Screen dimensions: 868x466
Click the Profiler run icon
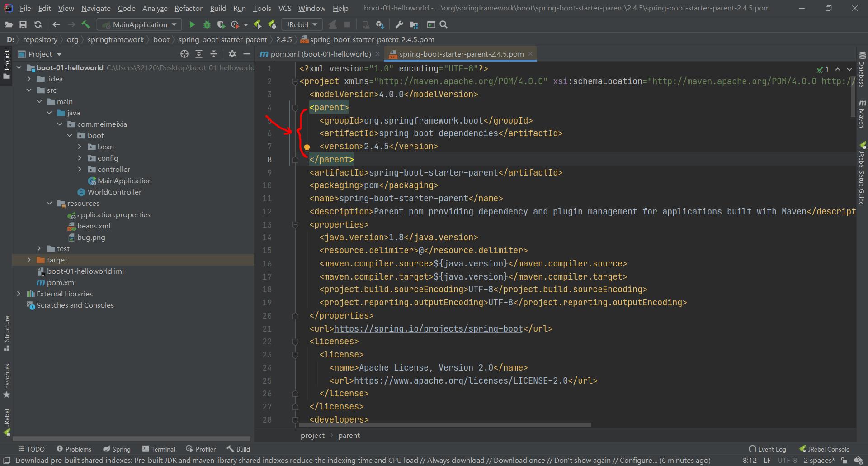click(x=235, y=24)
